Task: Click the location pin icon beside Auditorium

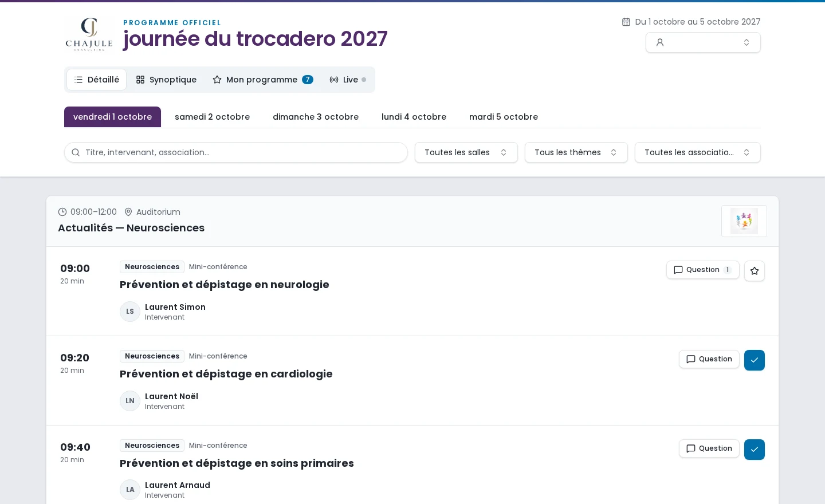Action: [128, 212]
